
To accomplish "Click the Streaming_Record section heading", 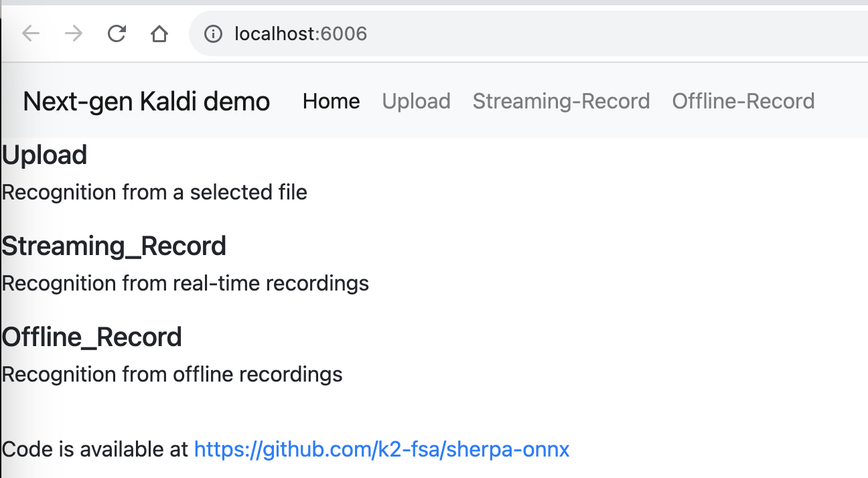I will (114, 246).
